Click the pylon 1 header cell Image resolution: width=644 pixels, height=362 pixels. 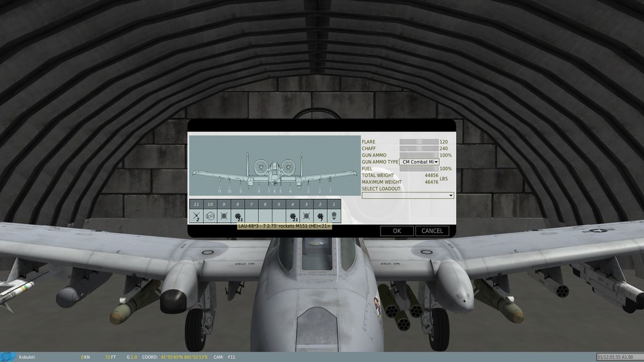point(334,204)
